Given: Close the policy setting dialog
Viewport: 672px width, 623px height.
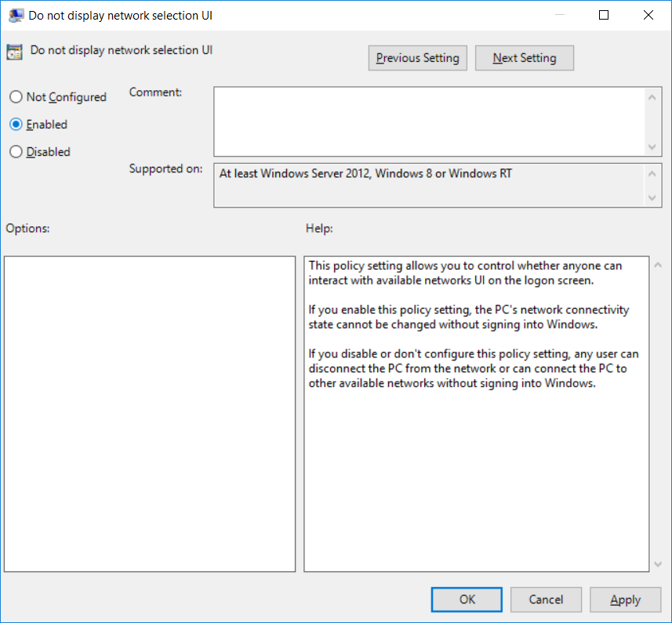Looking at the screenshot, I should click(x=648, y=15).
